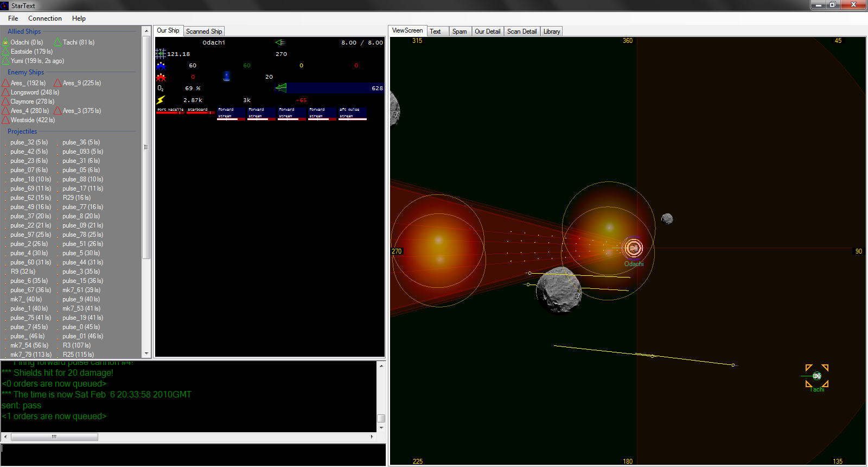Click the O2 oxygen level icon

[x=161, y=89]
